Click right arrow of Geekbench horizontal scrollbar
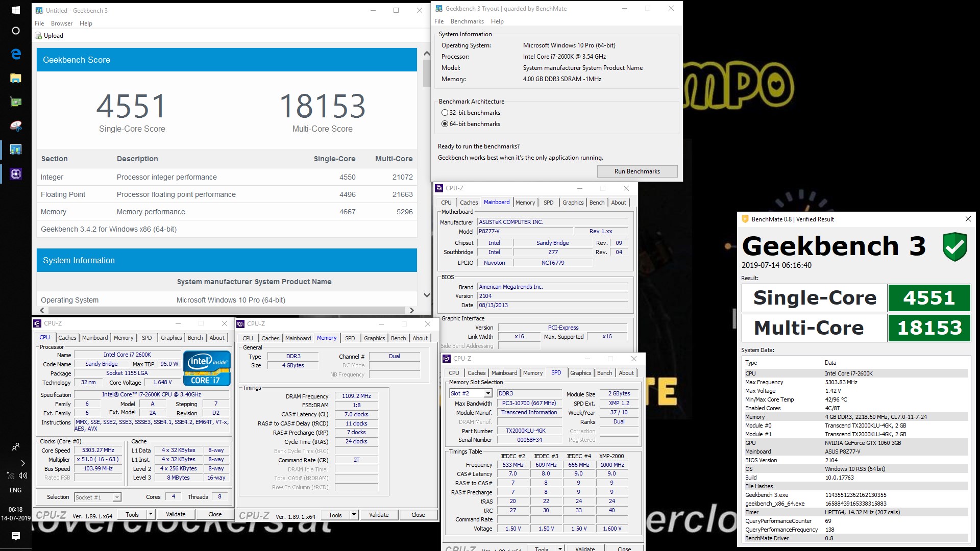 click(411, 310)
